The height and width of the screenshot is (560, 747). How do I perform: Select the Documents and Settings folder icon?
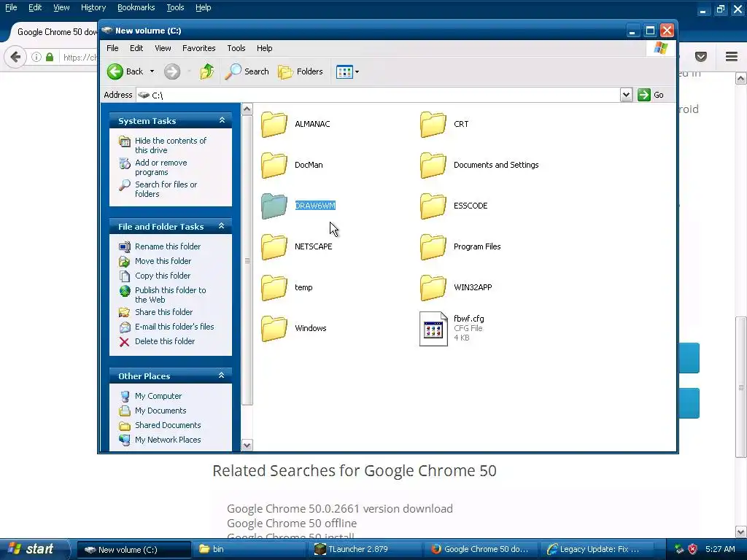pos(433,166)
